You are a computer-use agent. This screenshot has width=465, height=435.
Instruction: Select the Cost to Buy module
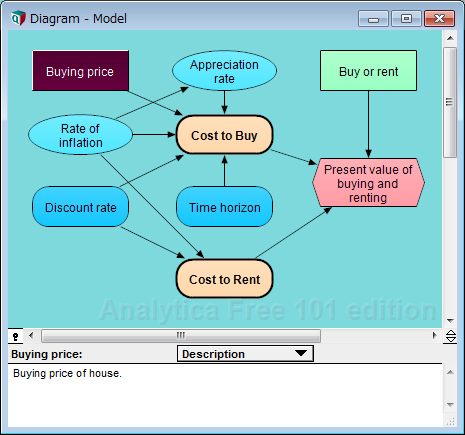coord(224,135)
